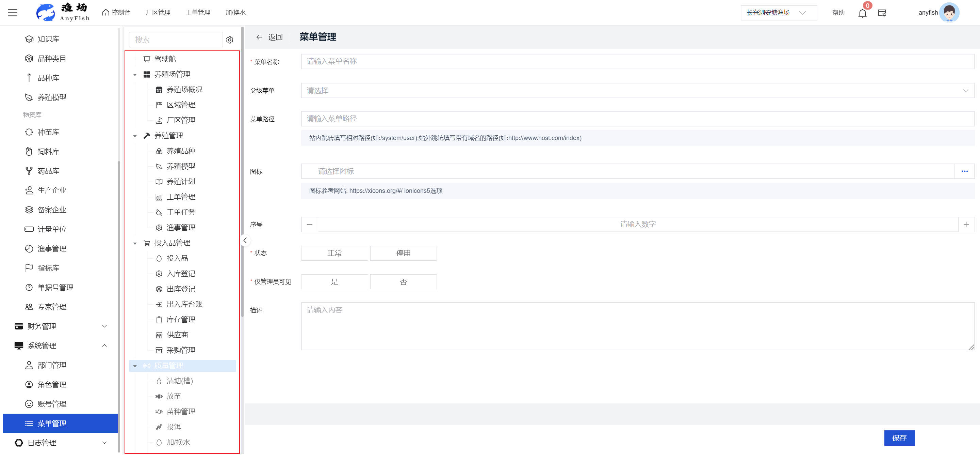Image resolution: width=980 pixels, height=460 pixels.
Task: Click the back arrow icon
Action: coord(259,37)
